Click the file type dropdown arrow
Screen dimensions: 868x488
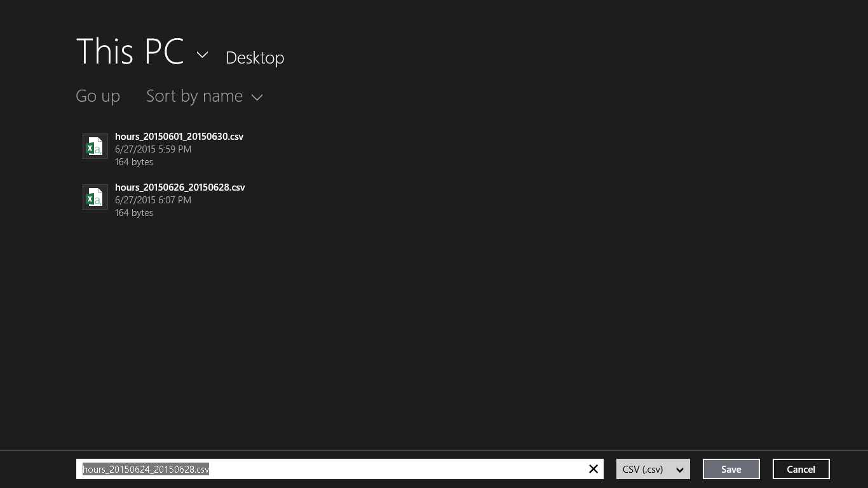(x=680, y=470)
